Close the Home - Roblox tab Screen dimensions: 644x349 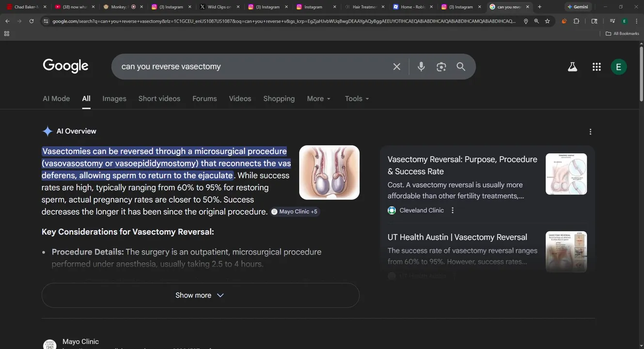(431, 7)
